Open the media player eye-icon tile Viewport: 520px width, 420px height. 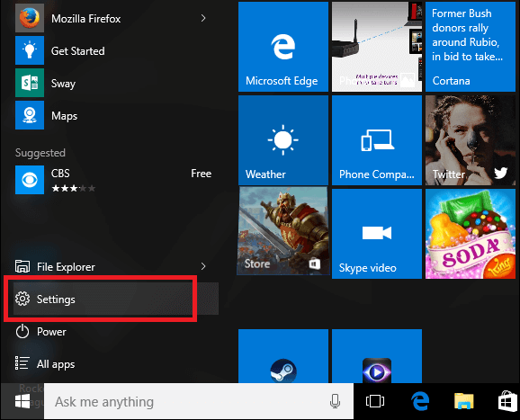(377, 356)
